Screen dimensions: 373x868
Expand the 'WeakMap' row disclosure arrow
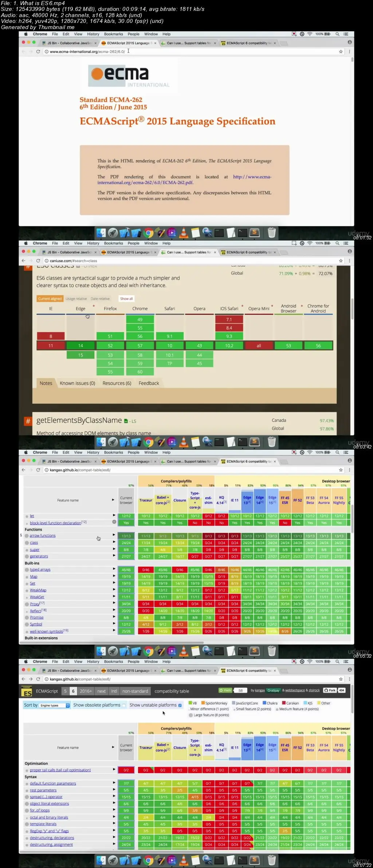pos(114,589)
